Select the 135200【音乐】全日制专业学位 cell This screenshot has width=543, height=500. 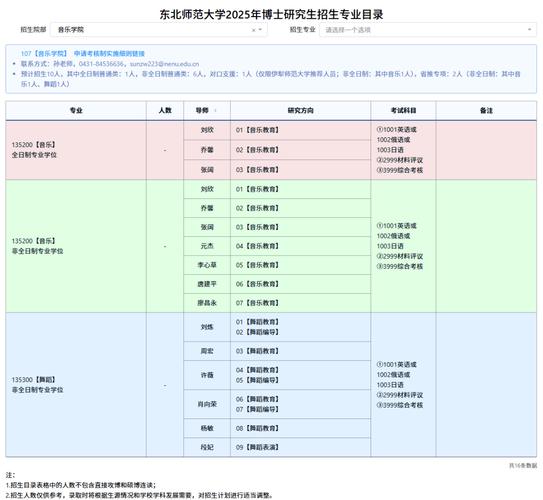point(76,150)
